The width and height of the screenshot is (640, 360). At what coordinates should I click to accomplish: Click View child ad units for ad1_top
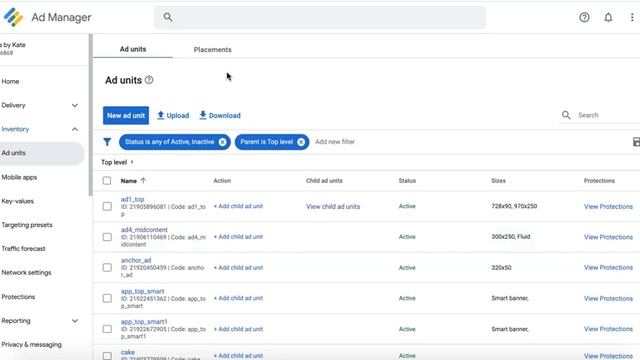coord(333,207)
